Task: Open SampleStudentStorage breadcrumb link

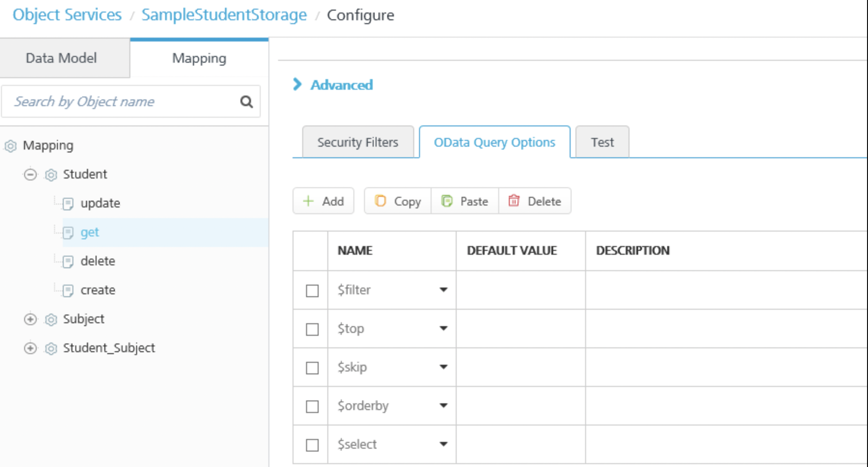Action: pyautogui.click(x=224, y=15)
